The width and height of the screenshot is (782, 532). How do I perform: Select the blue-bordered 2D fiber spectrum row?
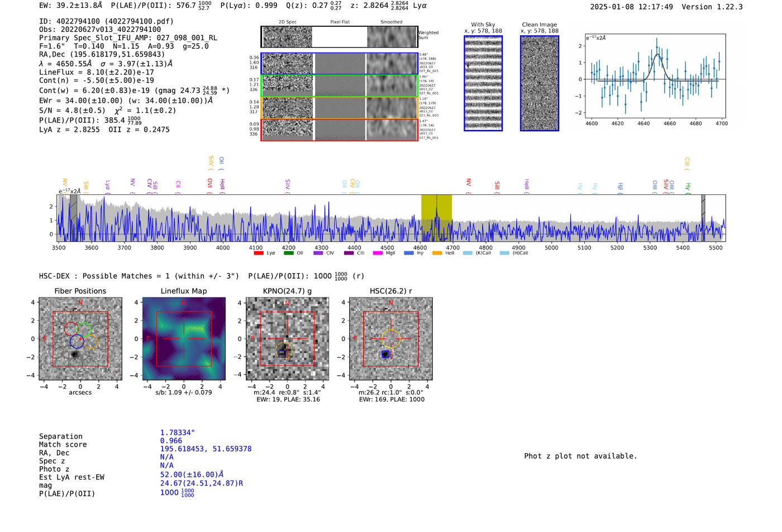340,64
